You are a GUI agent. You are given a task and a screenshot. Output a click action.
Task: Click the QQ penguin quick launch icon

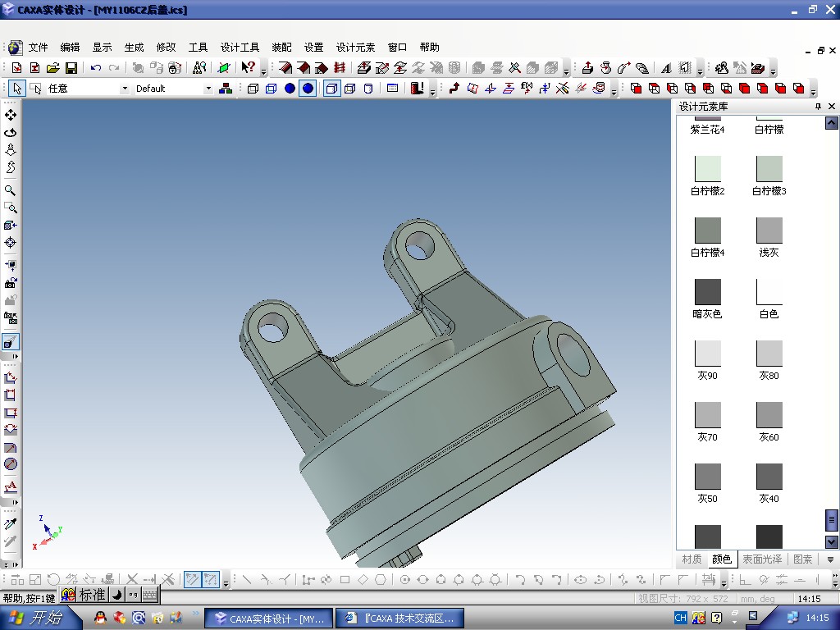click(100, 618)
